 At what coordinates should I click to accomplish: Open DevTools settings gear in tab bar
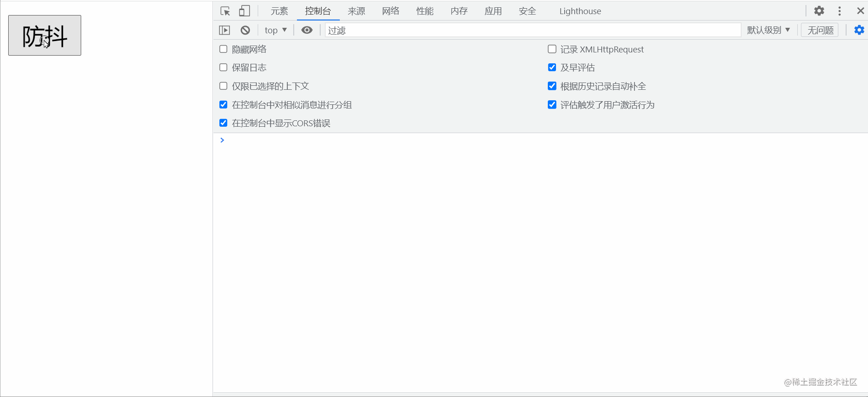819,11
